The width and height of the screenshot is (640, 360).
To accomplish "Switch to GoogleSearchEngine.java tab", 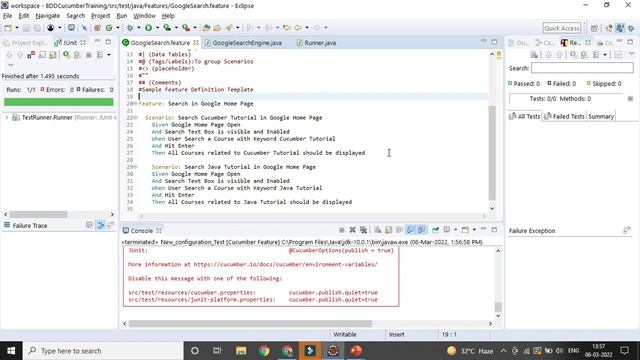I will click(x=243, y=42).
